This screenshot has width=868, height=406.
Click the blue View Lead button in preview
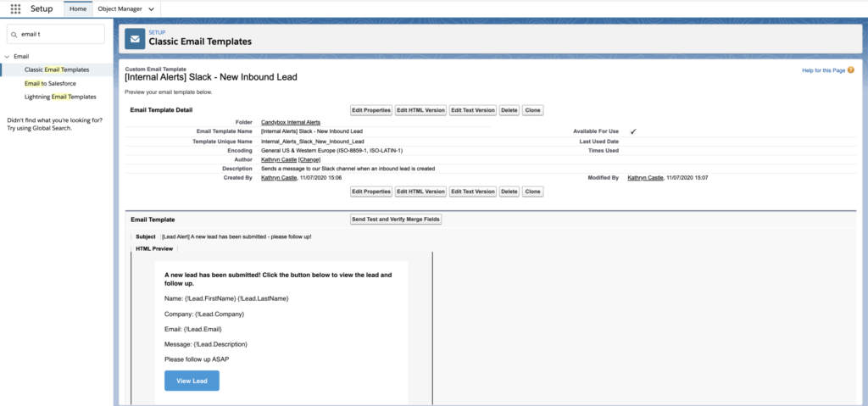click(x=192, y=381)
